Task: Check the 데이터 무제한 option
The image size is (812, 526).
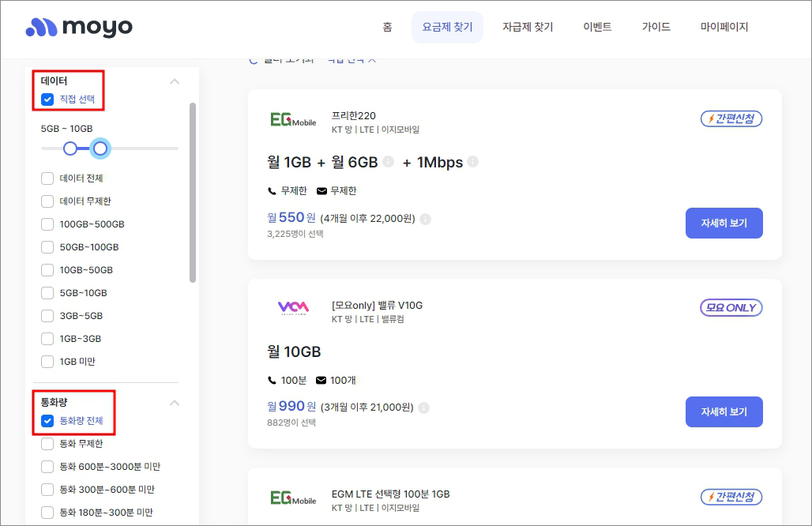Action: click(47, 201)
